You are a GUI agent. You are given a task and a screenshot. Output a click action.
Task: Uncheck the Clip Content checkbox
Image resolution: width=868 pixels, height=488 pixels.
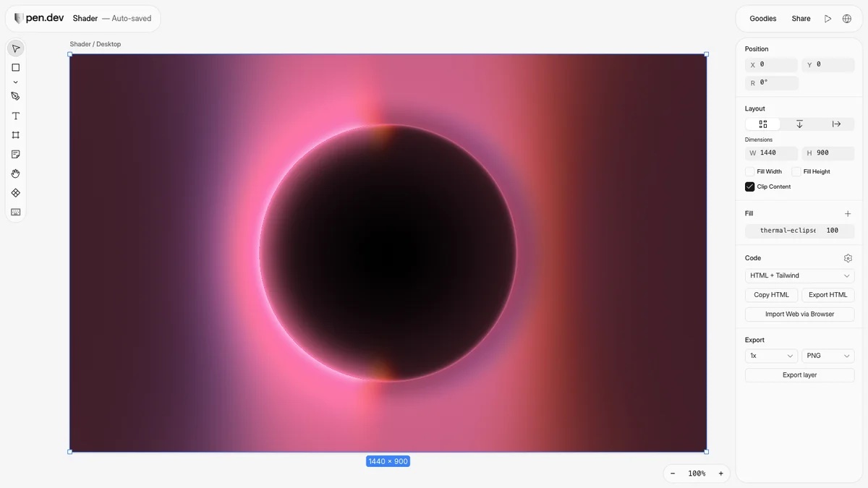[749, 187]
